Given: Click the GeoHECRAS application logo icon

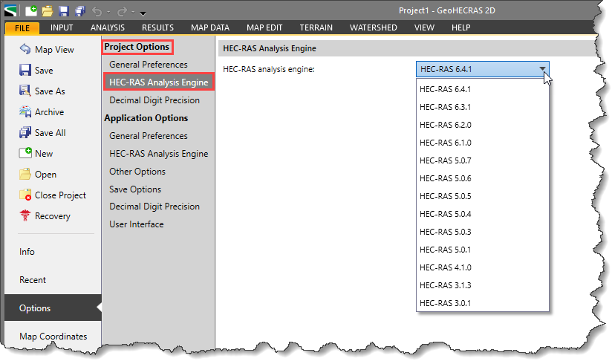Looking at the screenshot, I should point(10,10).
